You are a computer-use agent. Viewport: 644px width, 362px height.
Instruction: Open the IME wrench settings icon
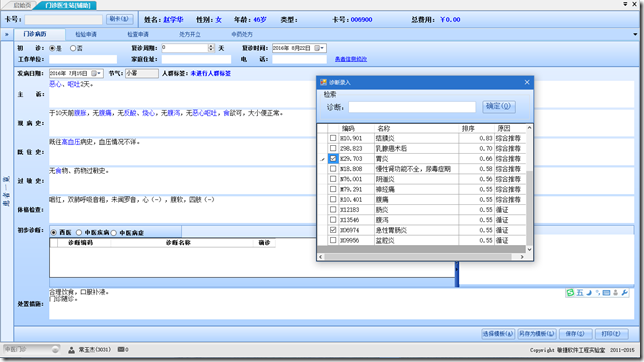click(x=624, y=293)
